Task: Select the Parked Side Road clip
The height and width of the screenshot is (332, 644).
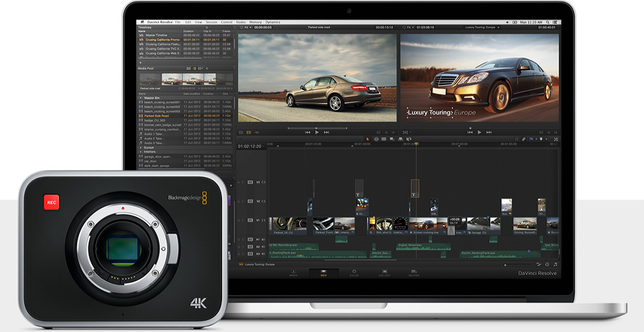Action: point(185,116)
